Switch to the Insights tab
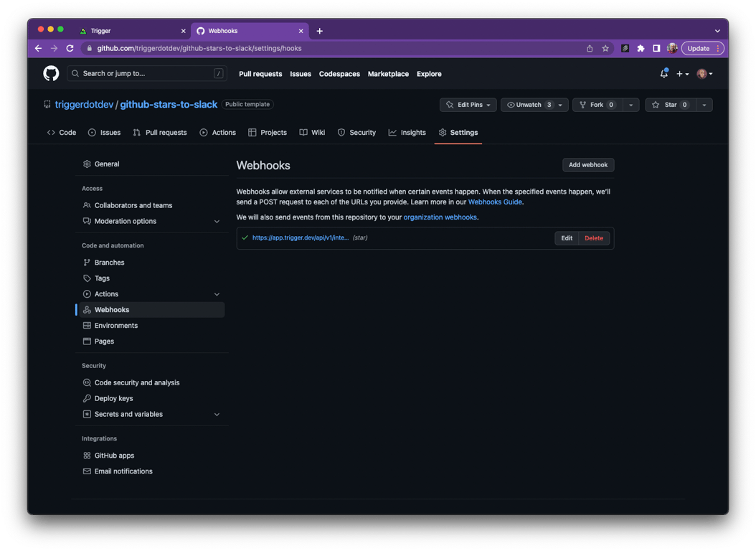 click(407, 133)
